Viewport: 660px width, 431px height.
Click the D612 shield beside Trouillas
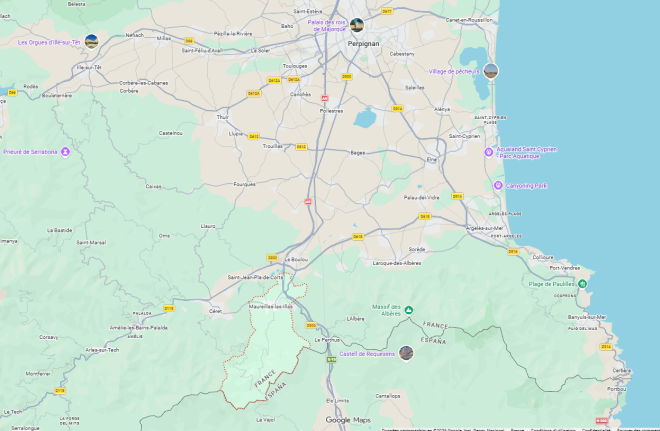point(301,147)
